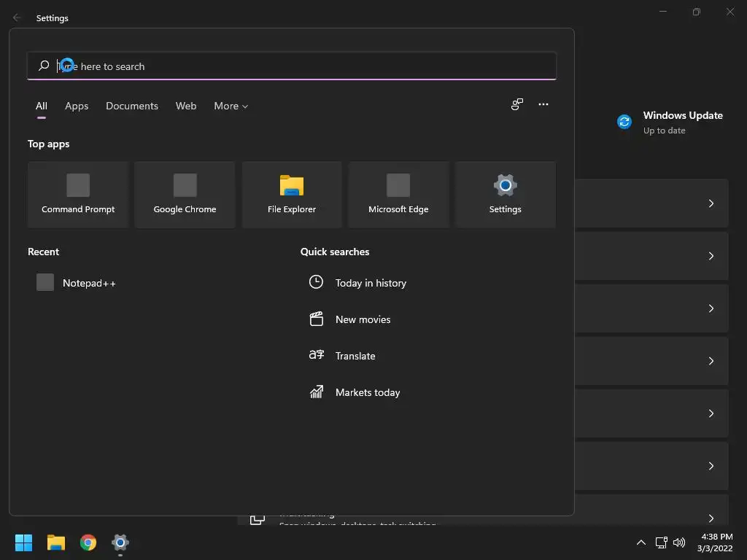Screen dimensions: 747x560
Task: Launch Google Chrome from Top apps
Action: click(185, 195)
